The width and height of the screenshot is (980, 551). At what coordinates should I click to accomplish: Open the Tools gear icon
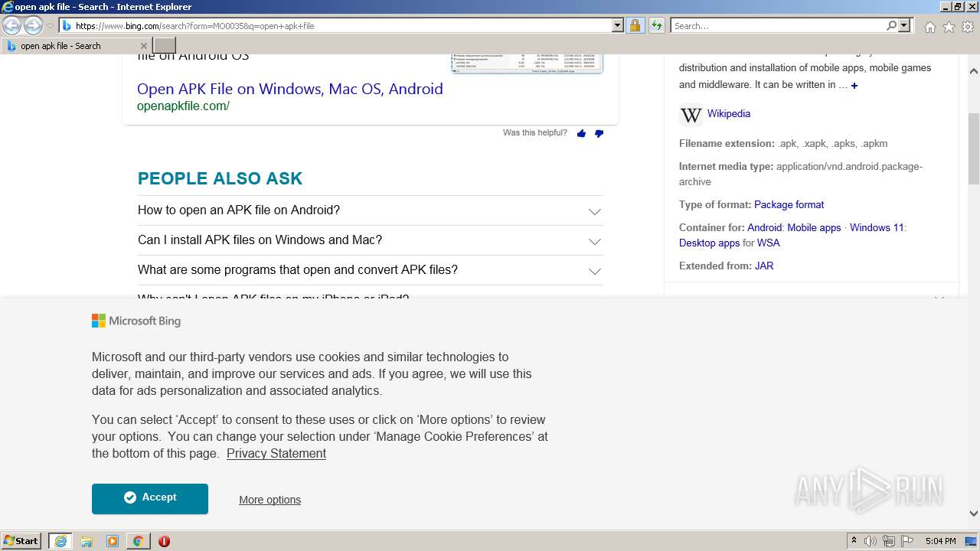point(968,27)
